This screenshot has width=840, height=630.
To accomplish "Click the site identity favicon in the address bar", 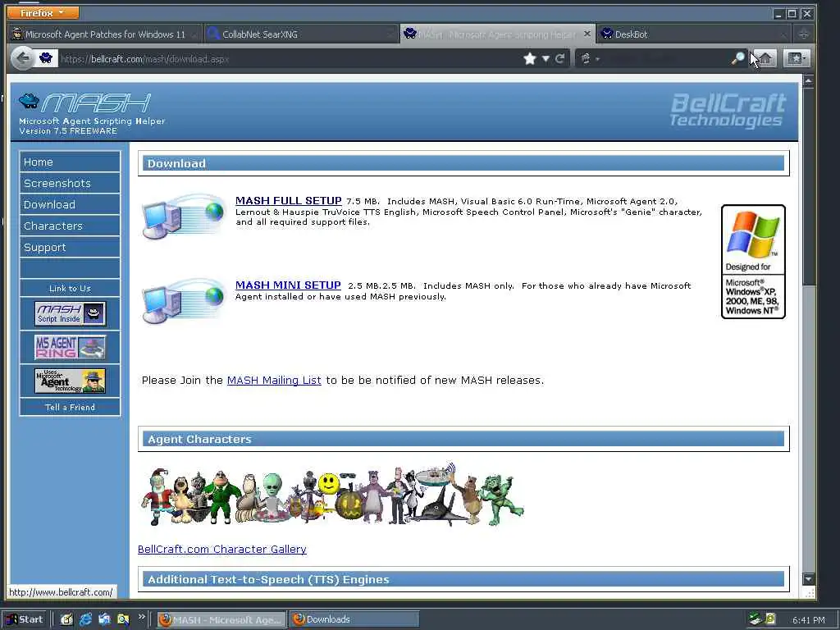I will (x=46, y=58).
